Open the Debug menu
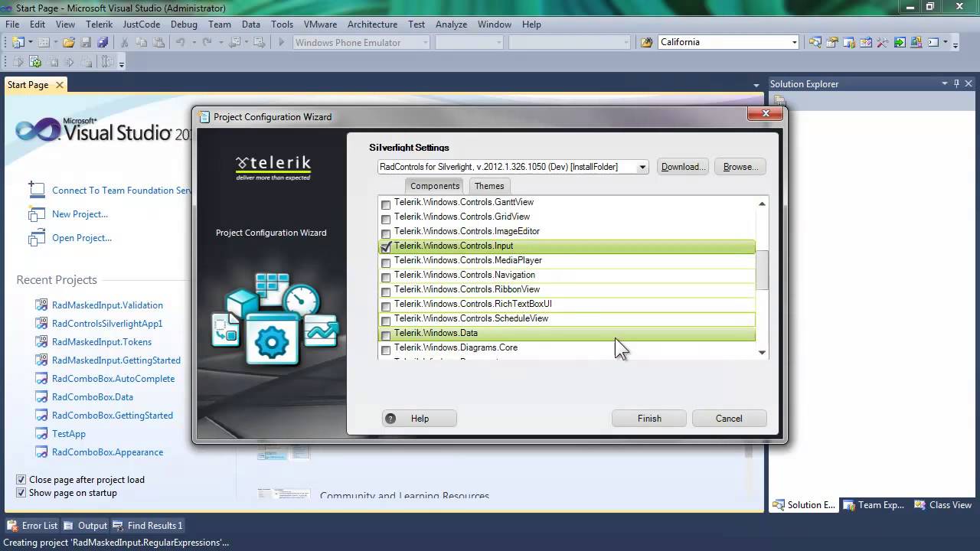The image size is (980, 551). point(184,24)
